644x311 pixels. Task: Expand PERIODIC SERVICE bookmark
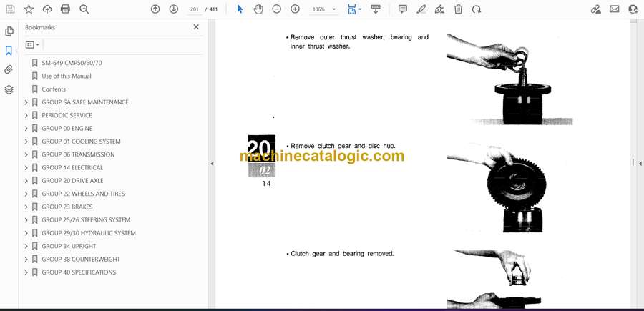pyautogui.click(x=26, y=115)
